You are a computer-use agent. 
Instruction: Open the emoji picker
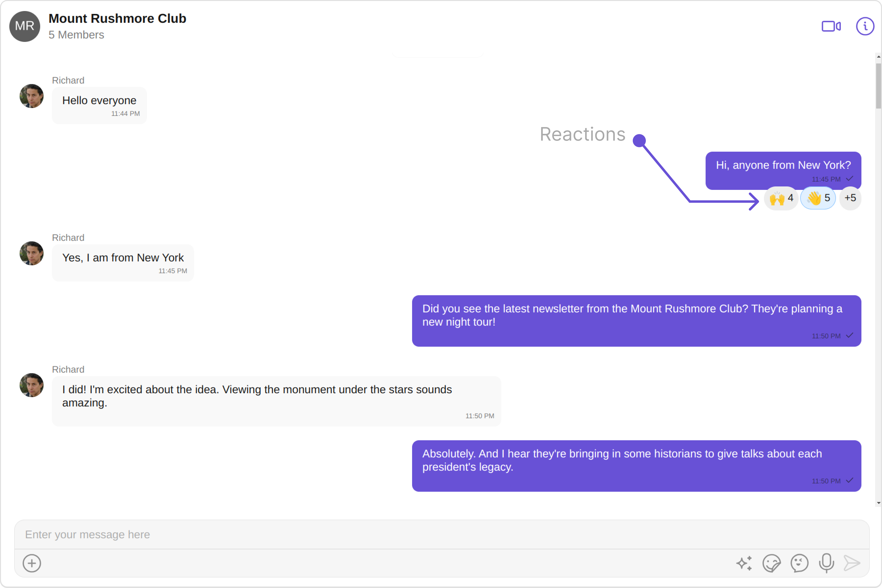pos(799,563)
